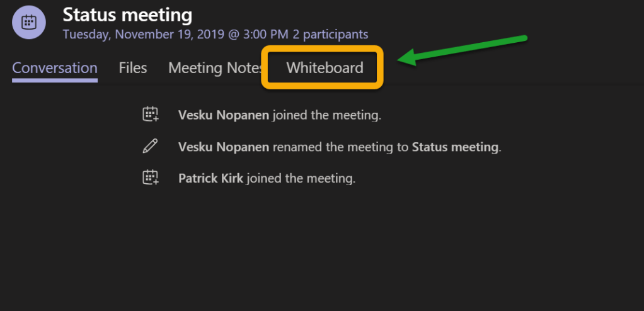The width and height of the screenshot is (644, 311).
Task: Open the Whiteboard tab
Action: coord(325,68)
